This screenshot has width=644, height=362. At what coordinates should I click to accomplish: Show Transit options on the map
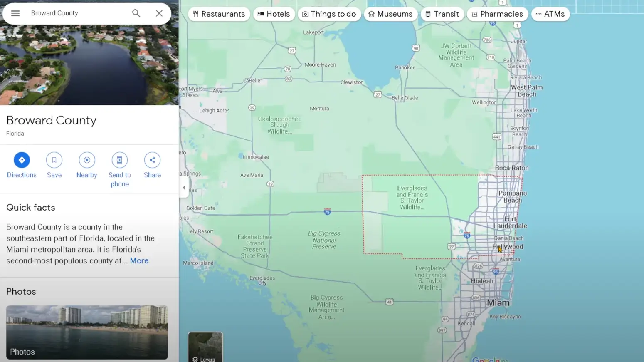point(442,14)
